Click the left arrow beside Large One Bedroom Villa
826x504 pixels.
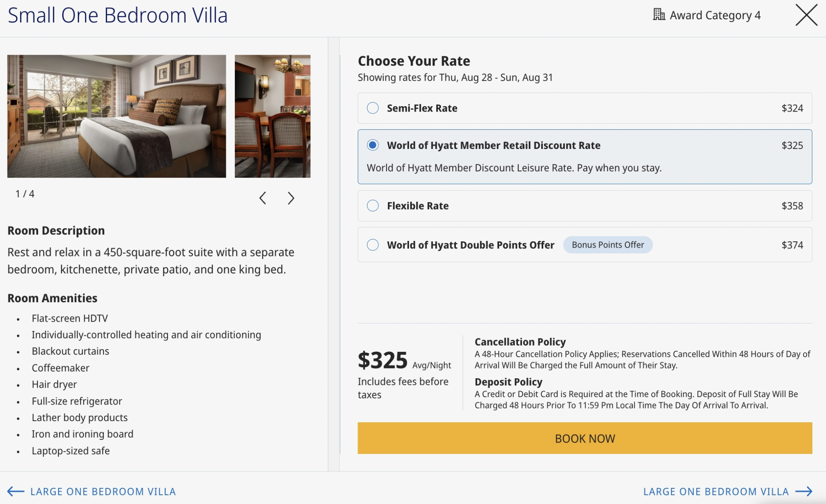(x=16, y=491)
